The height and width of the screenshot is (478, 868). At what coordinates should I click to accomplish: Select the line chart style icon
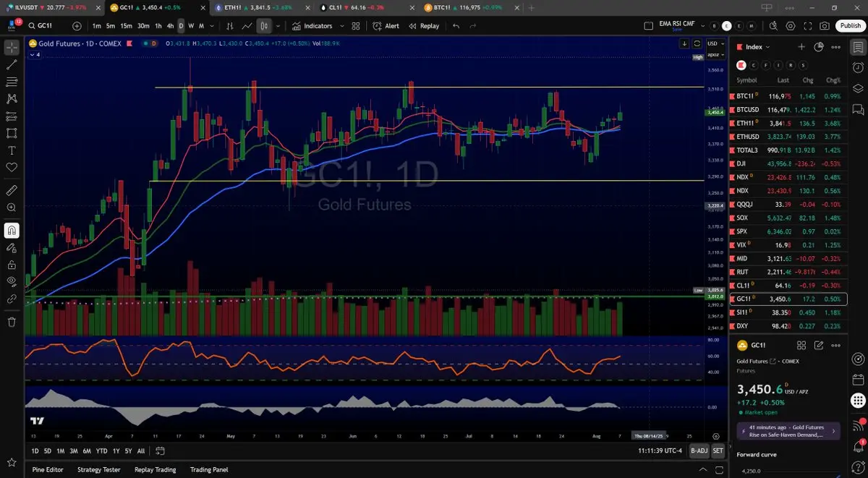pyautogui.click(x=247, y=26)
